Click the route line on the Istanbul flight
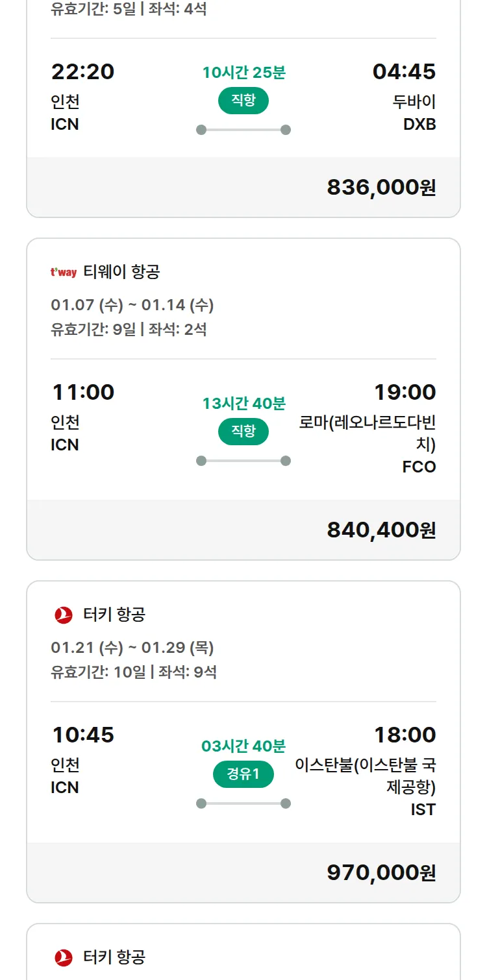 (243, 803)
